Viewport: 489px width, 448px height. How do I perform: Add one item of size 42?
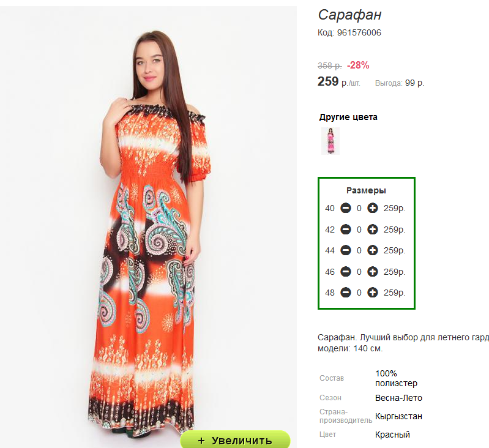point(372,230)
